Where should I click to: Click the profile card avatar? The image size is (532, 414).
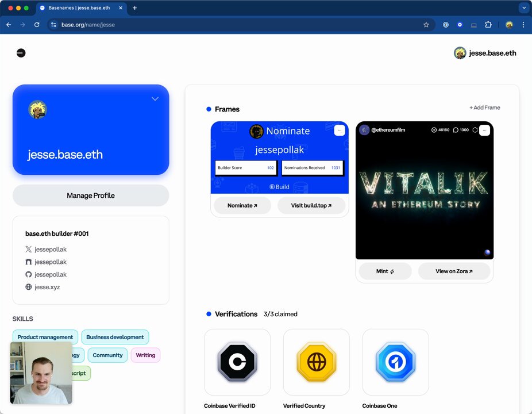click(37, 110)
